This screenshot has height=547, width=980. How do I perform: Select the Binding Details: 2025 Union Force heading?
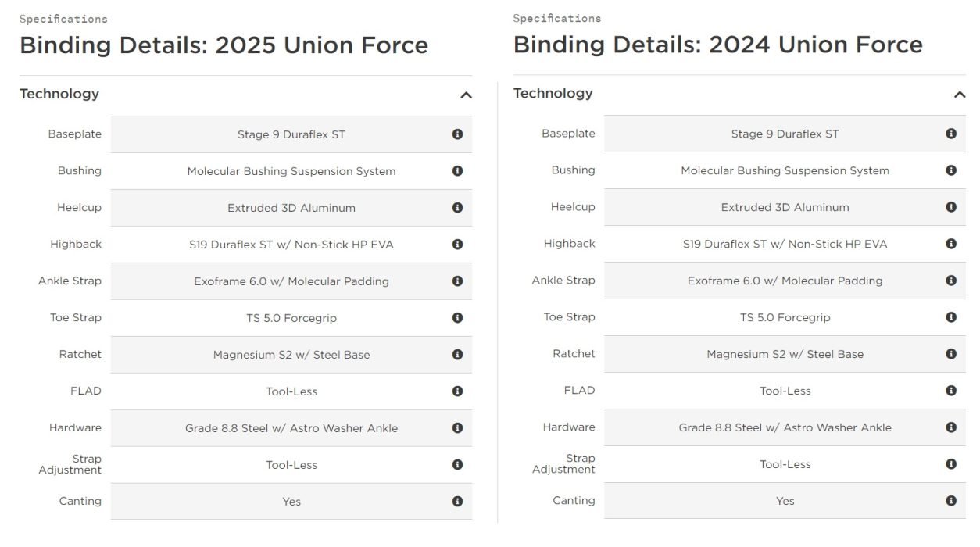tap(224, 45)
